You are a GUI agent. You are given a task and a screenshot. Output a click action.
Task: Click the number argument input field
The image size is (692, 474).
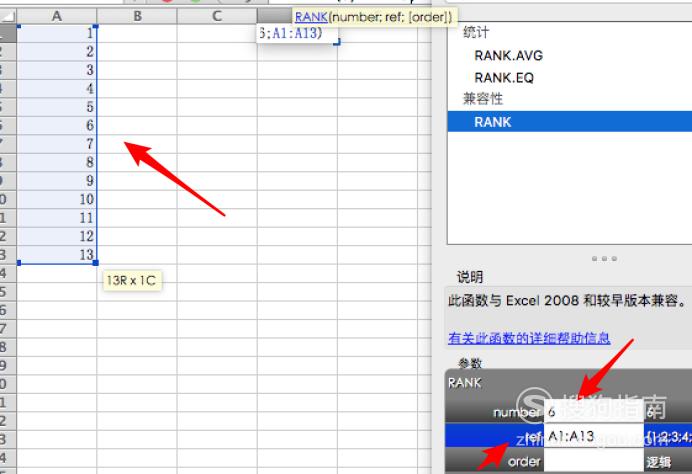coord(594,411)
